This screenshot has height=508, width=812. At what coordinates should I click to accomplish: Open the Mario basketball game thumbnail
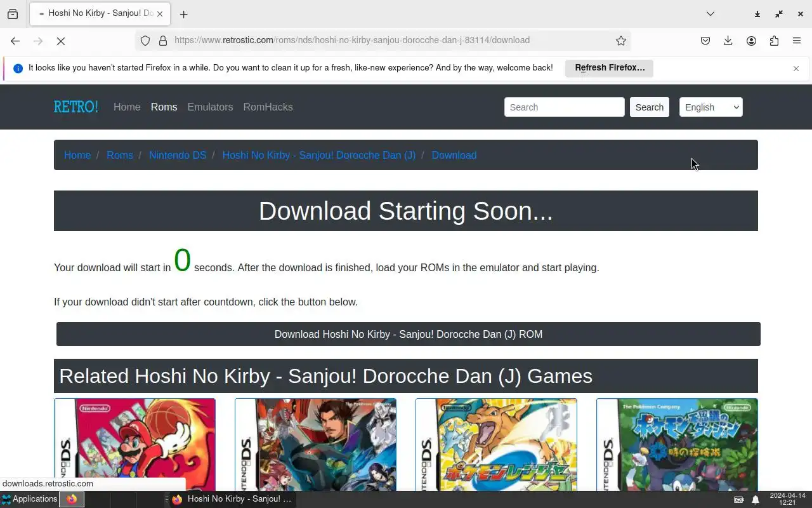click(x=134, y=444)
